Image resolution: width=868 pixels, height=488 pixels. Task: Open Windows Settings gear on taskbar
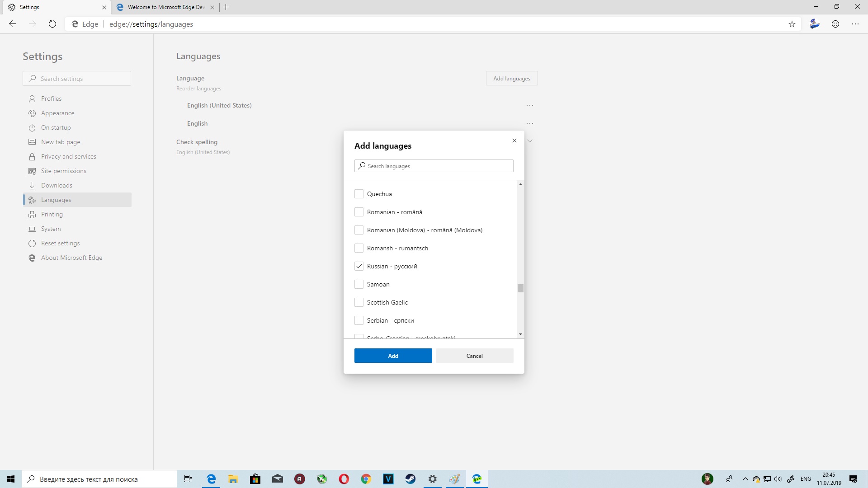click(433, 479)
